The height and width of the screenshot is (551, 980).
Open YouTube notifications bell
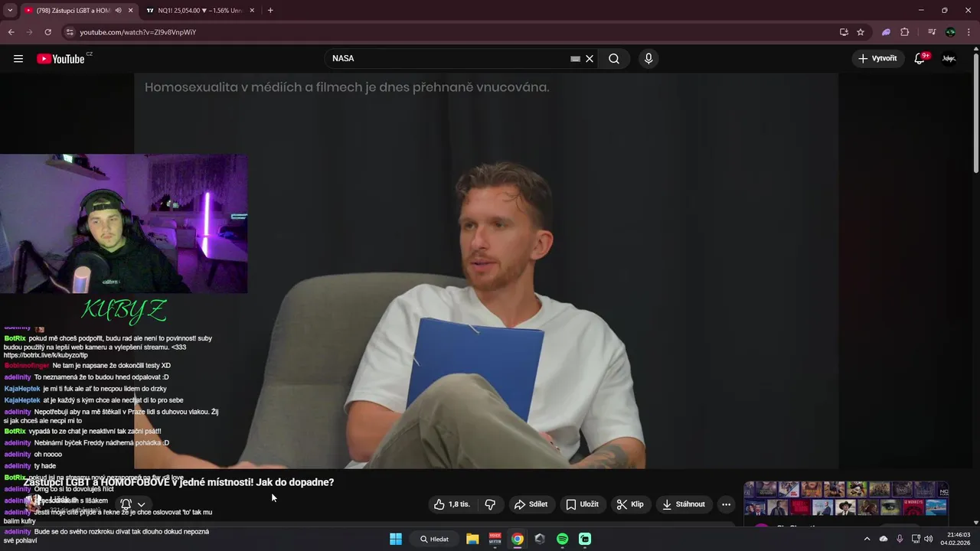[x=920, y=59]
